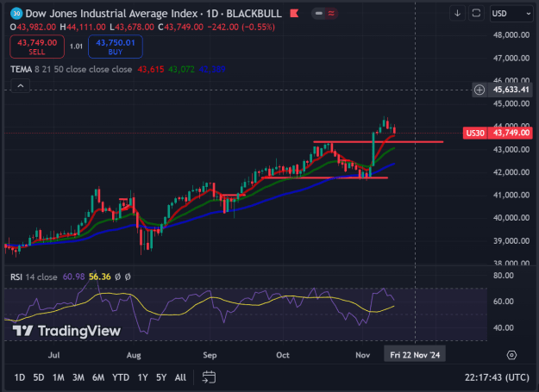Click the 1.01 spread value
Screen dimensions: 539x392
pos(76,47)
